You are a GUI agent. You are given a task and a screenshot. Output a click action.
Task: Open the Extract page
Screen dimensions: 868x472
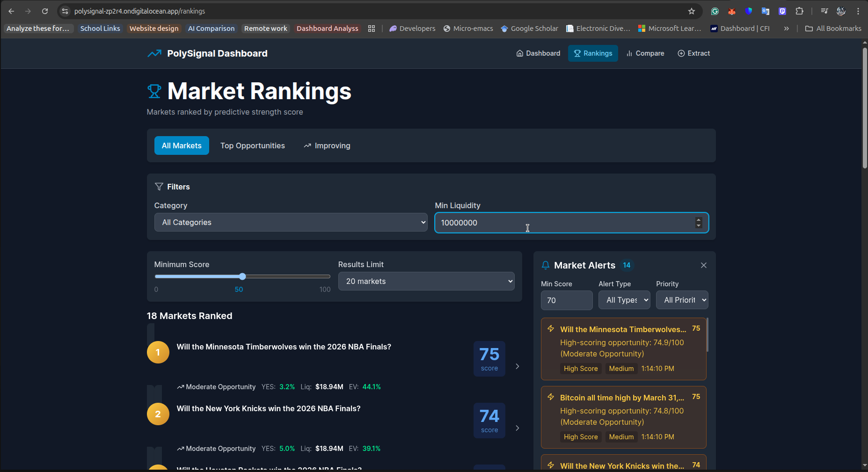tap(693, 53)
